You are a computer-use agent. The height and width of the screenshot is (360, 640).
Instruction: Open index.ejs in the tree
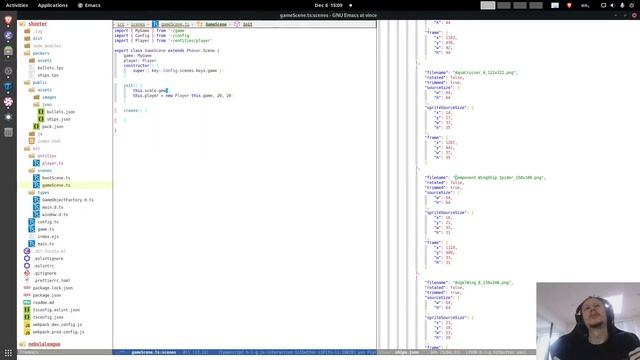pyautogui.click(x=48, y=237)
